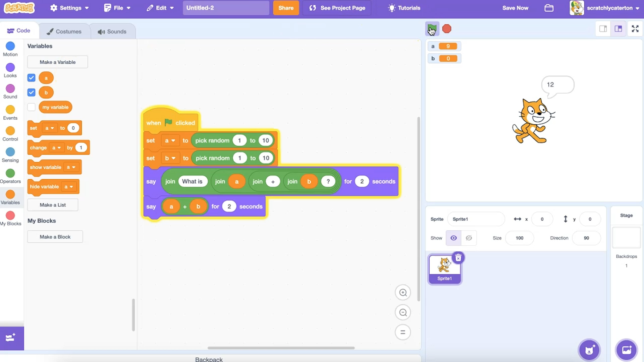Edit the sprite y position field
The image size is (644, 362).
pos(590,219)
